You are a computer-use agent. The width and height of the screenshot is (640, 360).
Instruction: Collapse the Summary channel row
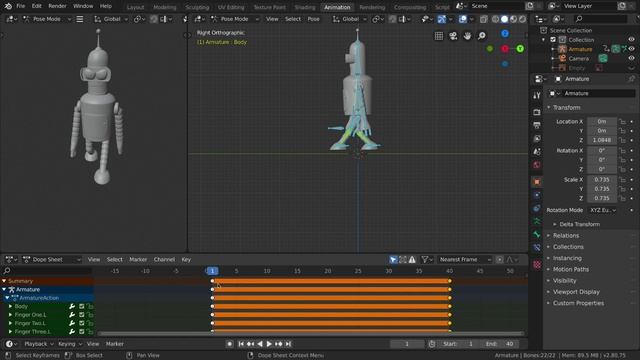click(x=4, y=281)
